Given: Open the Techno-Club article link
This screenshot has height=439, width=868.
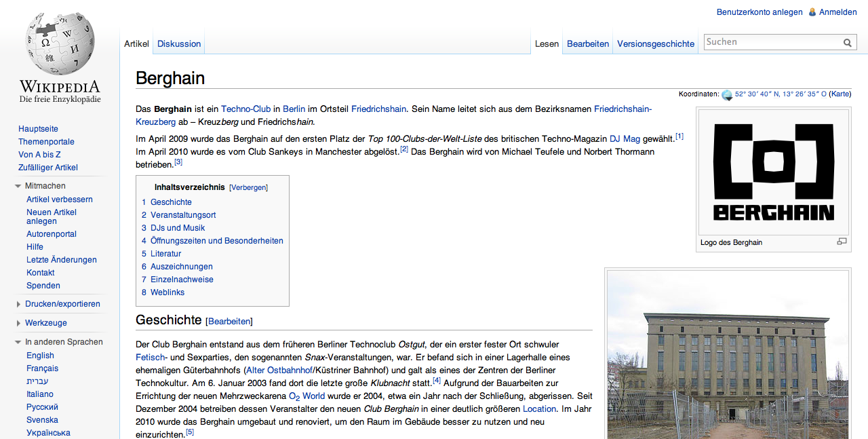Looking at the screenshot, I should (245, 109).
